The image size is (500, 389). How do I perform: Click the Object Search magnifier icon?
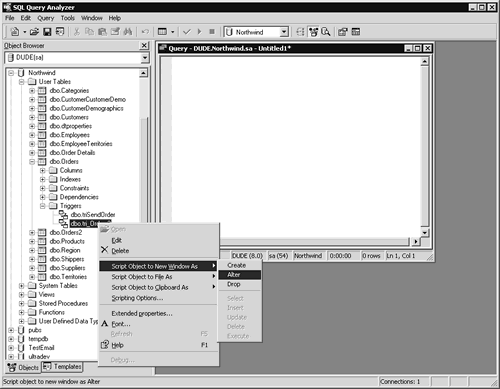326,32
